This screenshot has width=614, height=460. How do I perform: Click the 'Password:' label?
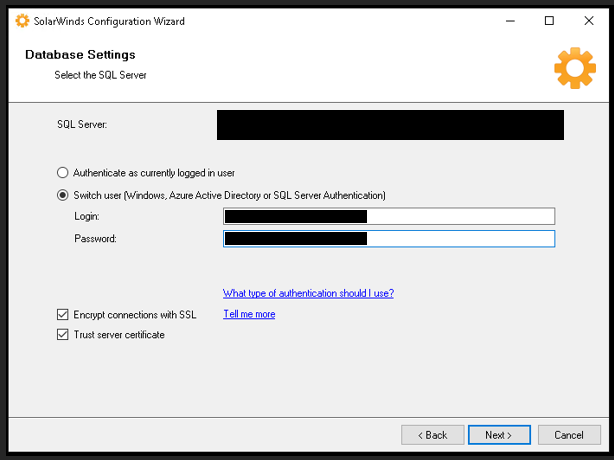pos(96,239)
